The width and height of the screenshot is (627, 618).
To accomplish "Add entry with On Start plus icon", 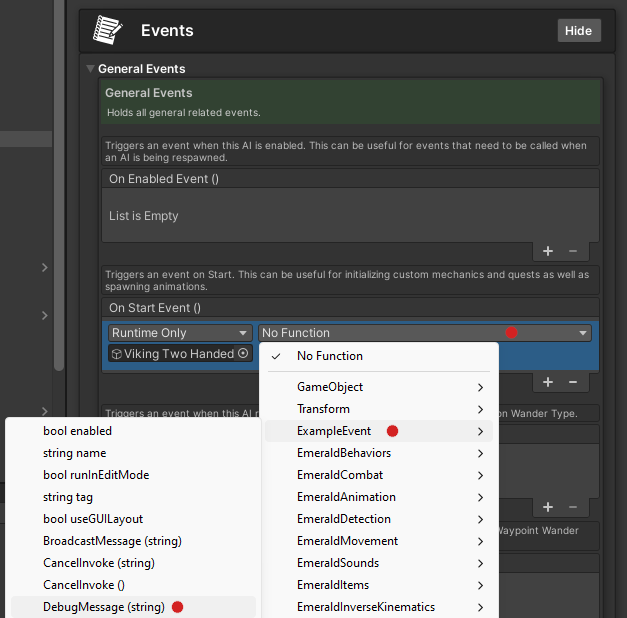I will [548, 381].
